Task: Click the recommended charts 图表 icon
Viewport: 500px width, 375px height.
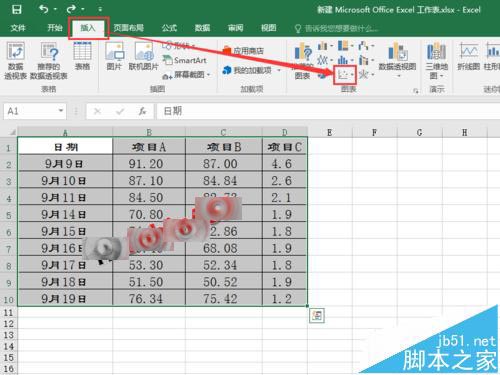Action: pyautogui.click(x=303, y=61)
